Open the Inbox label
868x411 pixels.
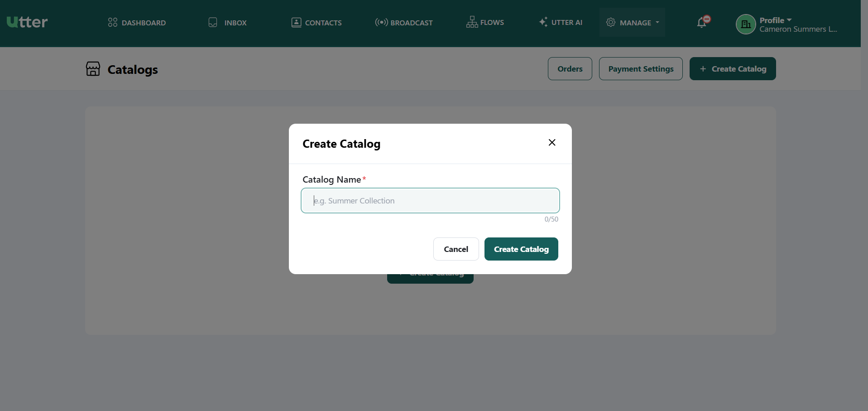click(235, 23)
